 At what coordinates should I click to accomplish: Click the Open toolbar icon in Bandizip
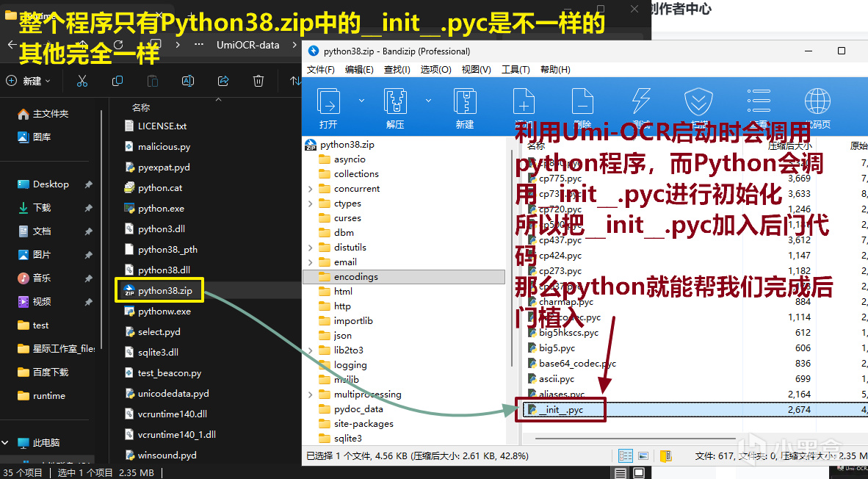[328, 102]
